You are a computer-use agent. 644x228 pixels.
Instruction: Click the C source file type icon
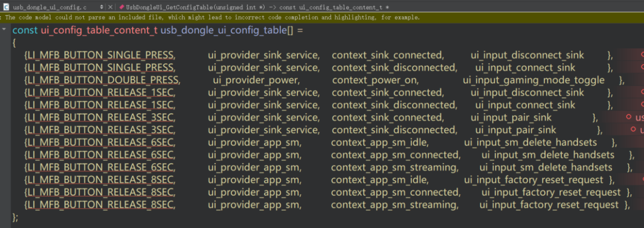point(5,7)
